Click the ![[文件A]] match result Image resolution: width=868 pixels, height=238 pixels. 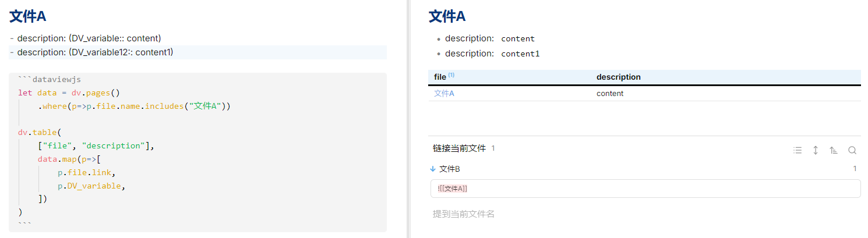(453, 189)
